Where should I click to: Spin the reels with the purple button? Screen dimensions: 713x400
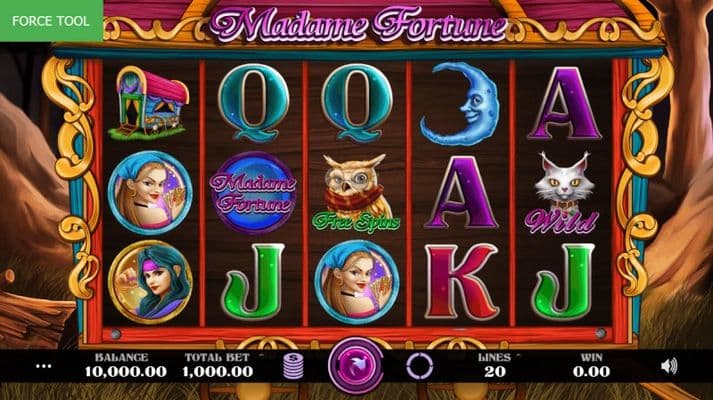point(356,365)
